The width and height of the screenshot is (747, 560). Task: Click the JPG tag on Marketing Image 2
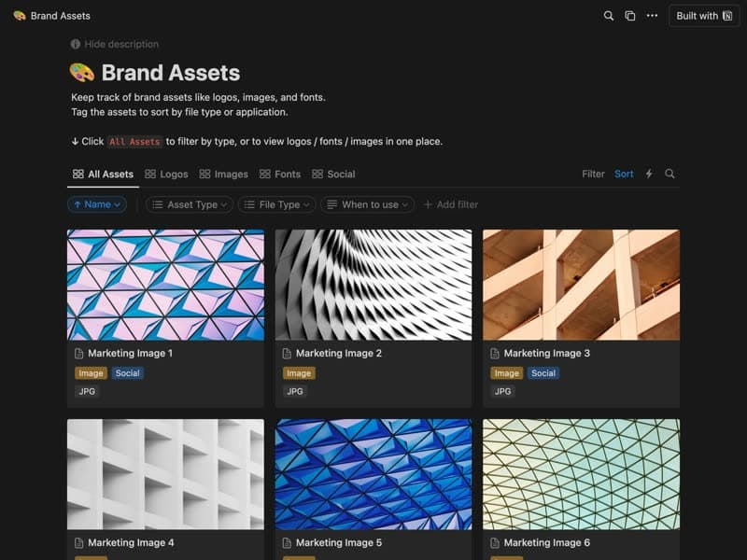[295, 391]
